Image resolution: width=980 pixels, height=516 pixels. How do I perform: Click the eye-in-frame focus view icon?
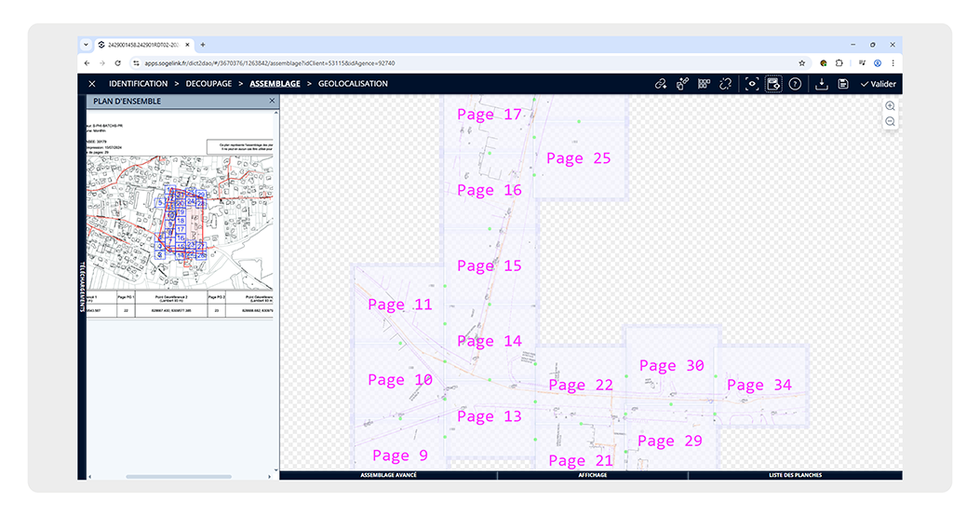click(752, 84)
